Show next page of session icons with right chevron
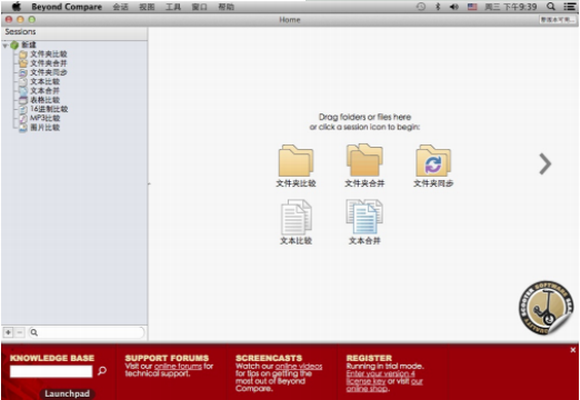This screenshot has height=400, width=580. coord(545,164)
